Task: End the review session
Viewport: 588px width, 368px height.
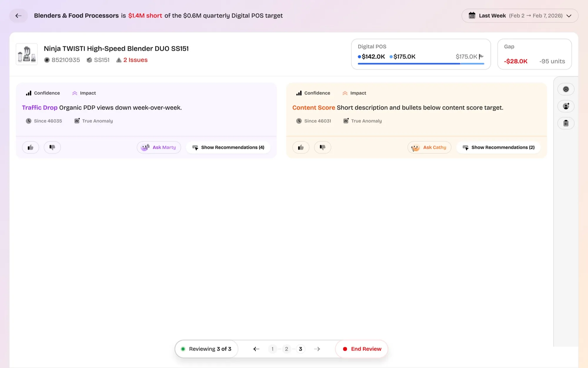Action: 362,349
